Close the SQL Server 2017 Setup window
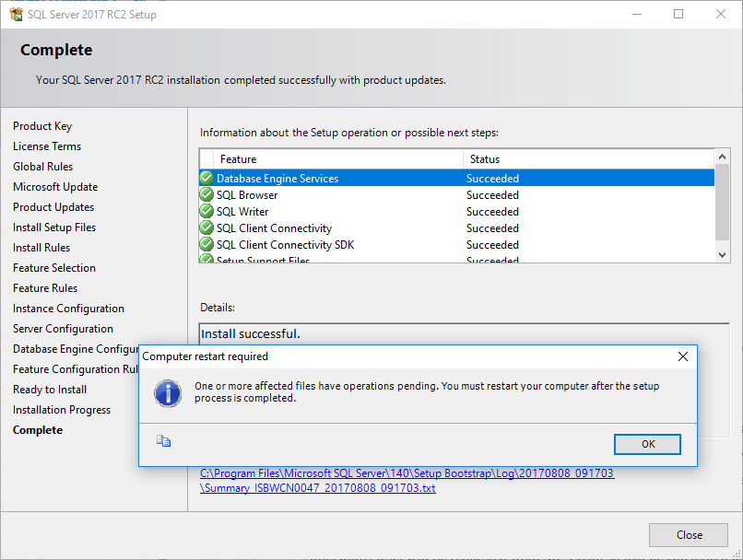743x560 pixels. [721, 14]
